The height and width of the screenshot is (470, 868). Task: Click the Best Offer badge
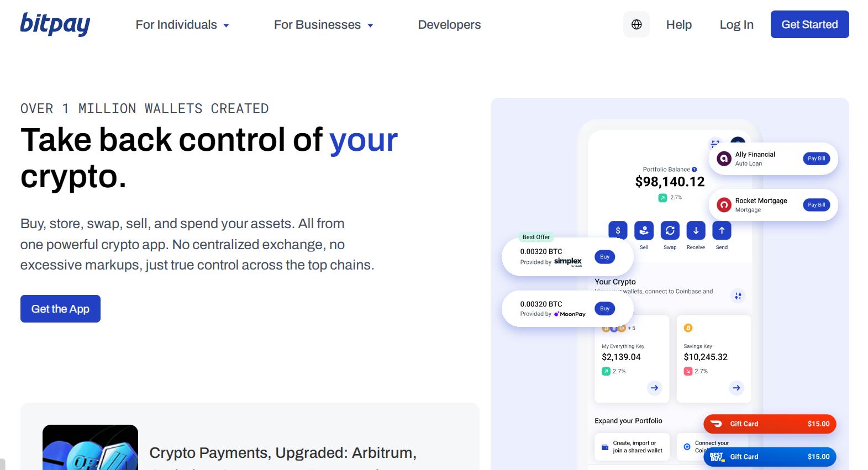coord(536,237)
